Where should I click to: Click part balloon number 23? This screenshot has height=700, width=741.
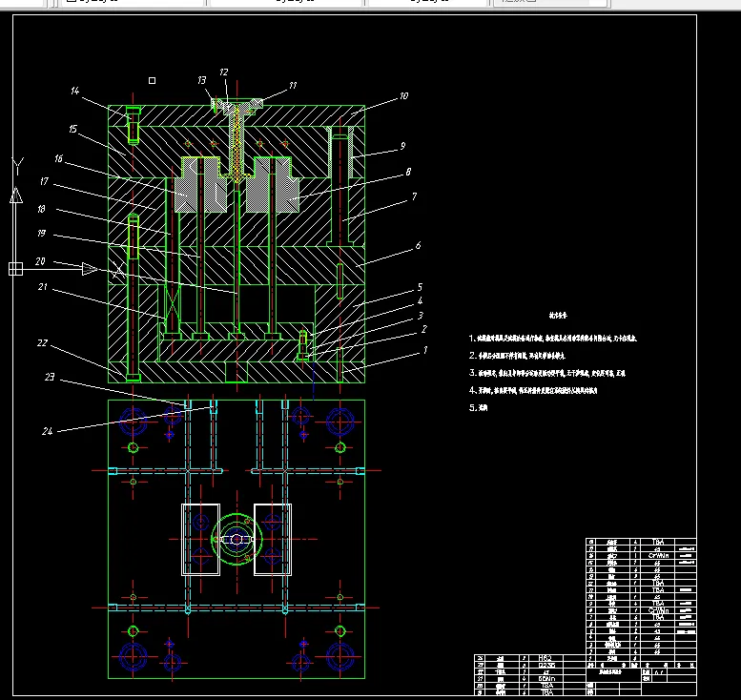[x=50, y=377]
